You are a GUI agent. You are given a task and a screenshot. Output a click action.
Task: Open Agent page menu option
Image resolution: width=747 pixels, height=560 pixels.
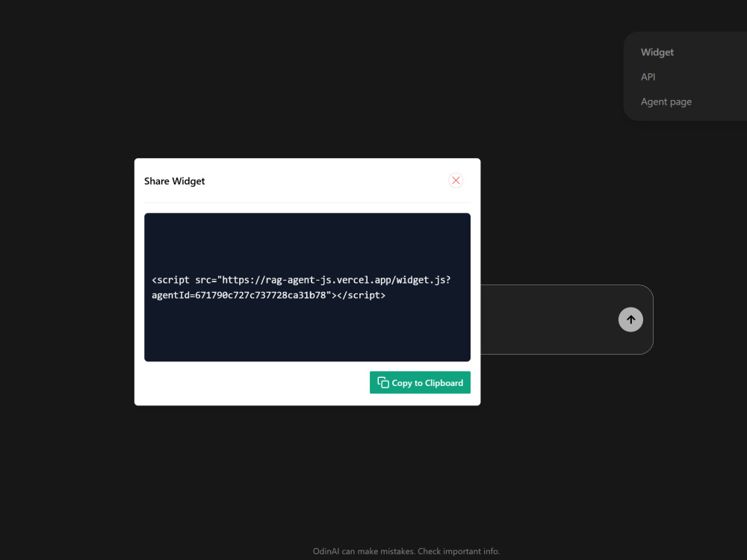coord(666,102)
